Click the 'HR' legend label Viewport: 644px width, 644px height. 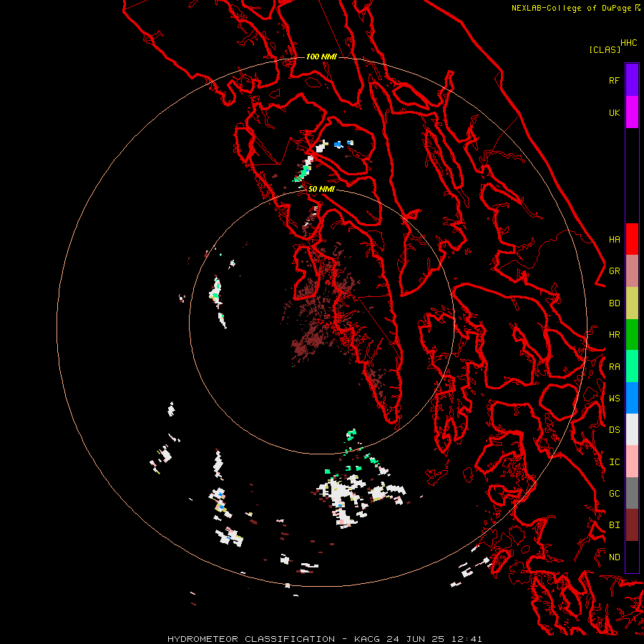pos(614,335)
